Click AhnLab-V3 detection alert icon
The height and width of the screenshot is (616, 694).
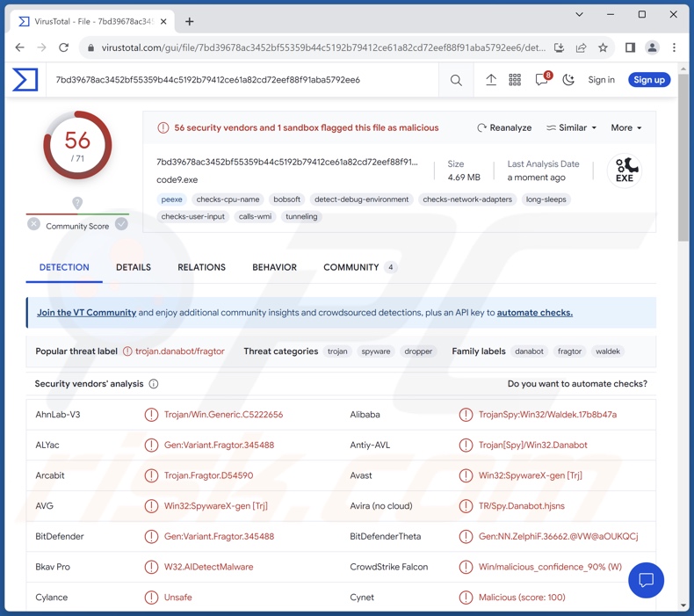point(151,415)
